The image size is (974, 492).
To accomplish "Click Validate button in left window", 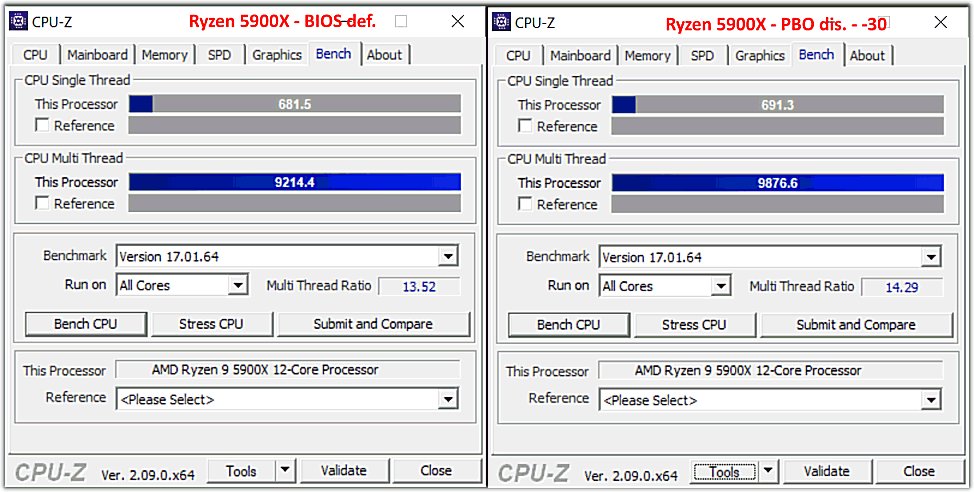I will point(344,470).
